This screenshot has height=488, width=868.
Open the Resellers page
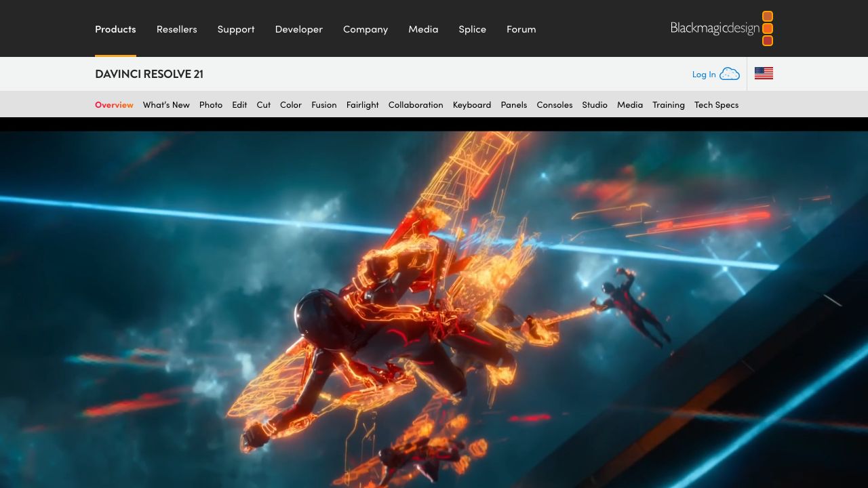click(176, 29)
